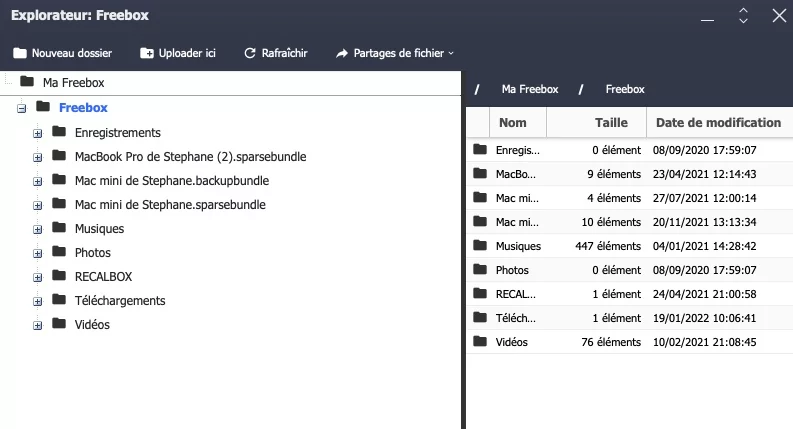Screen dimensions: 793x429
Task: Toggle window size with up-down arrows
Action: [743, 16]
